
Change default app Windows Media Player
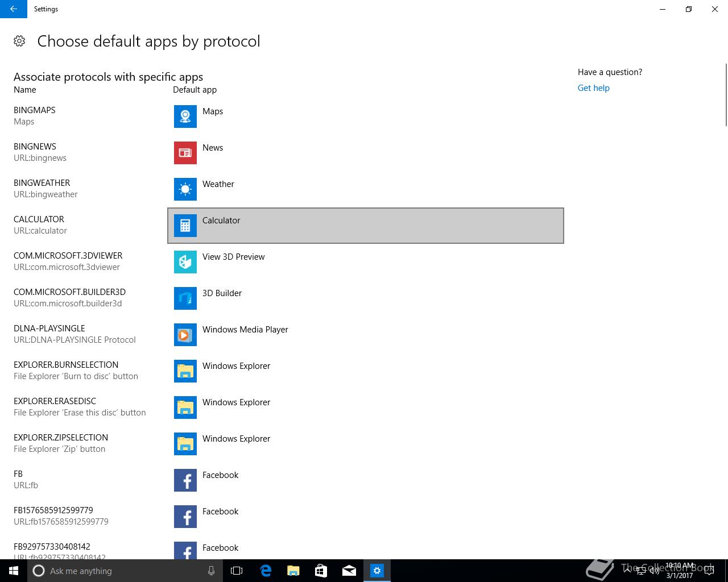tap(366, 335)
